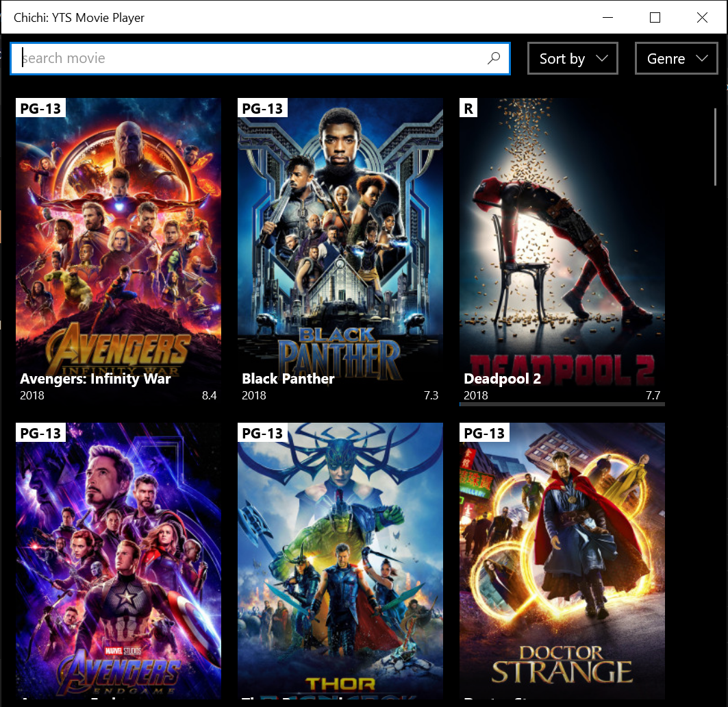This screenshot has width=728, height=707.
Task: Maximize the Chichi movie player window
Action: pos(655,18)
